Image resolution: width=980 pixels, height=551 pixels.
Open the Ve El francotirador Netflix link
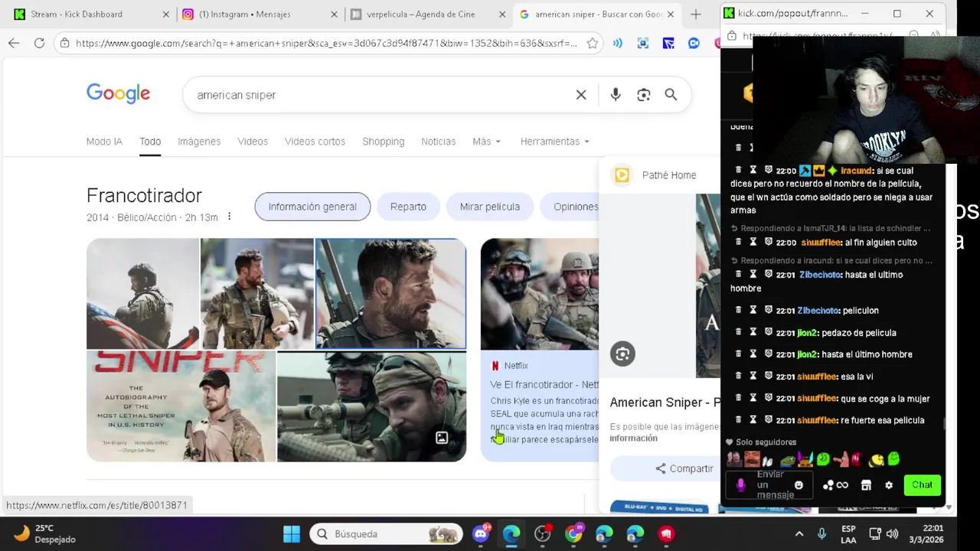[544, 384]
